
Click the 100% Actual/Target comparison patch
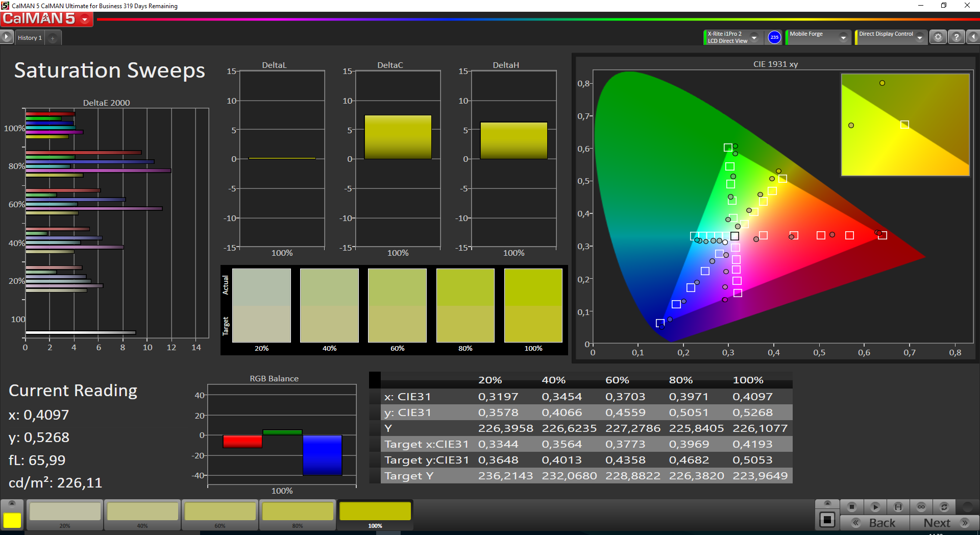533,305
